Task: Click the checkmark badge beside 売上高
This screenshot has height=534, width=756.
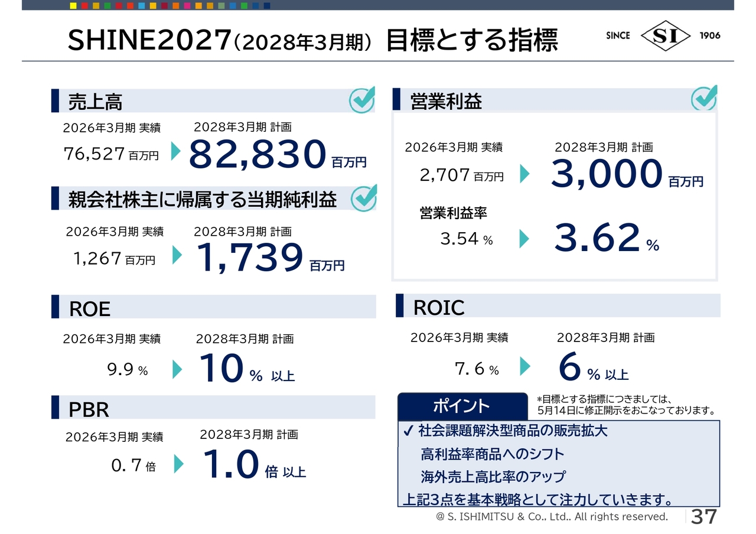Action: (362, 99)
